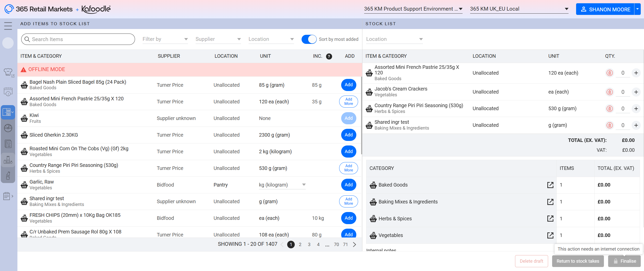This screenshot has height=271, width=644.
Task: Open the hamburger menu in the sidebar
Action: tap(8, 26)
